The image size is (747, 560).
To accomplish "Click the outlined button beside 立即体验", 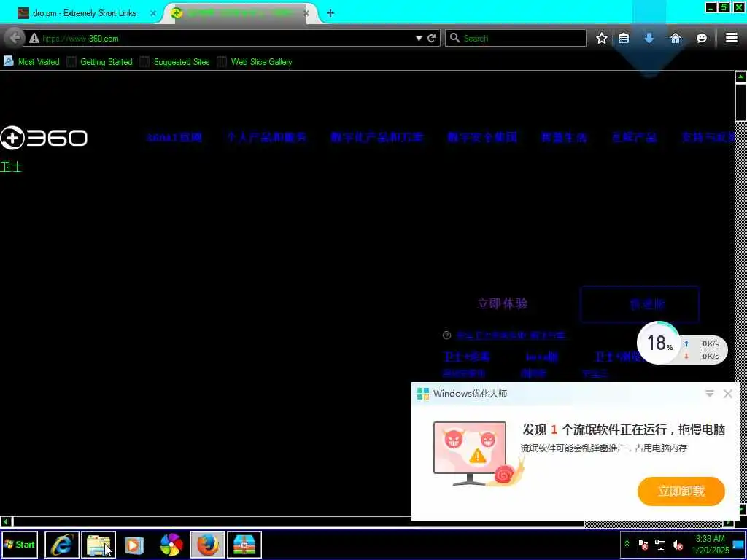I will (639, 304).
